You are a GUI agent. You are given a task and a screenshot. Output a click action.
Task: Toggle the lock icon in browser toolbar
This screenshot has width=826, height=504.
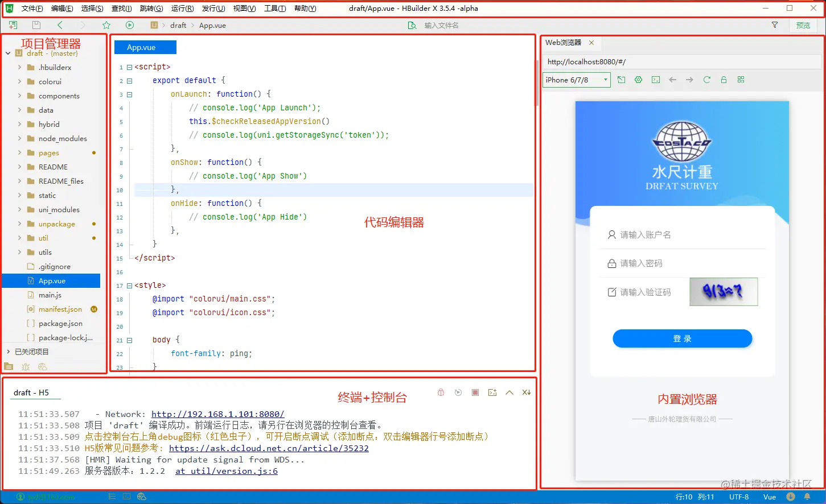coord(724,80)
